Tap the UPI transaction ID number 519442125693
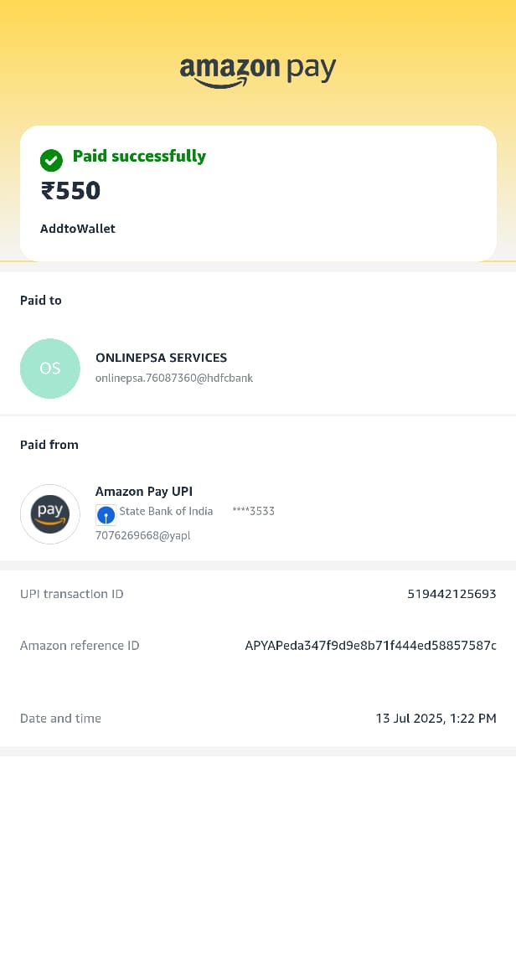The height and width of the screenshot is (980, 516). pyautogui.click(x=451, y=594)
